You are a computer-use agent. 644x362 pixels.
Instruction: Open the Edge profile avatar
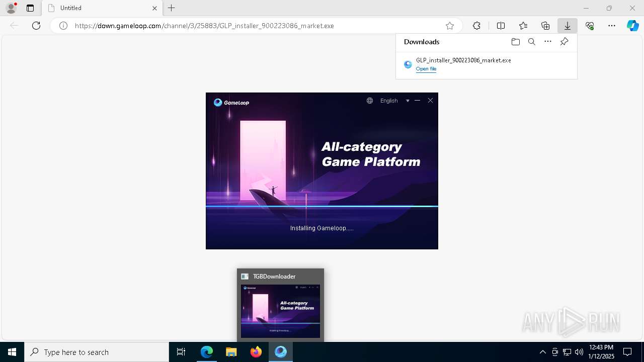click(x=11, y=8)
